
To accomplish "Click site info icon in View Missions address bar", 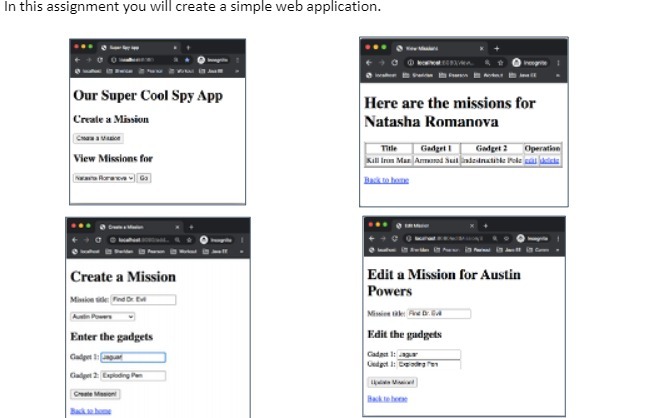I will pyautogui.click(x=411, y=62).
